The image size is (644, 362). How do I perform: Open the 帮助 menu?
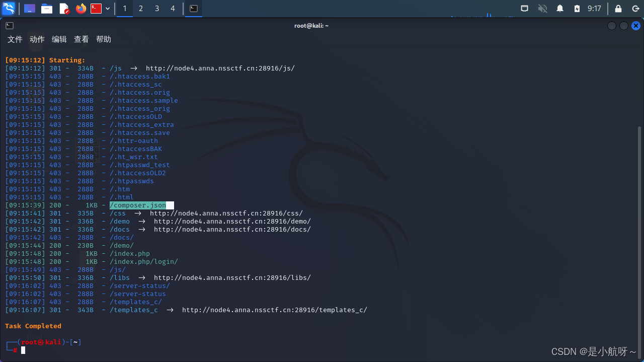104,39
